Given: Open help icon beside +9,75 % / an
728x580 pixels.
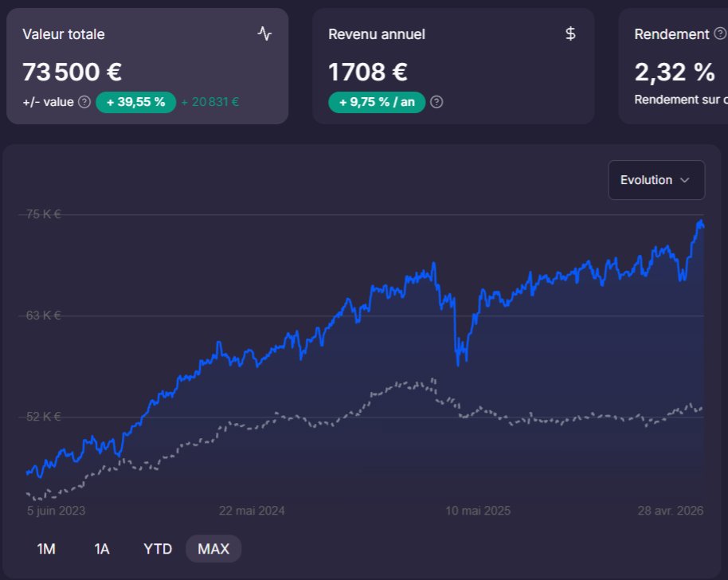Looking at the screenshot, I should (436, 102).
